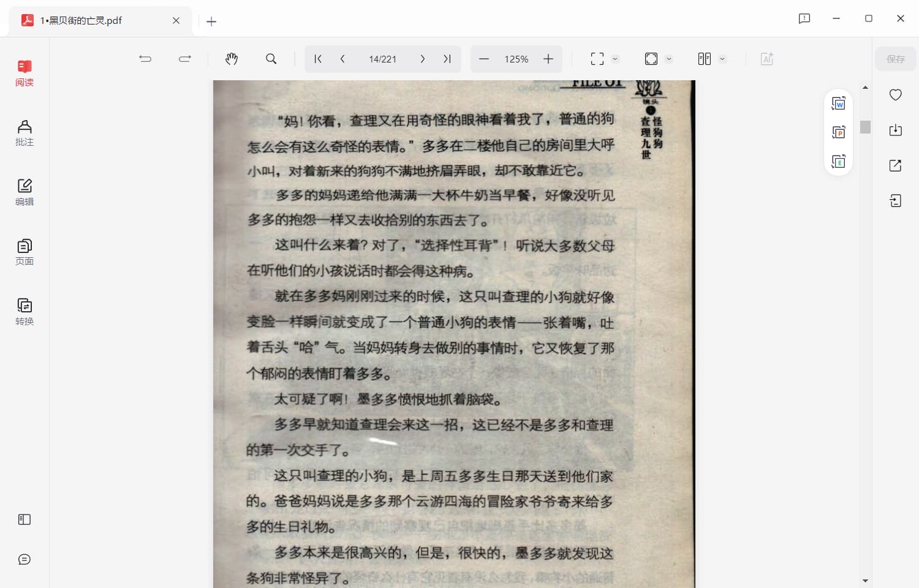Open the search magnifier tool

click(x=271, y=59)
